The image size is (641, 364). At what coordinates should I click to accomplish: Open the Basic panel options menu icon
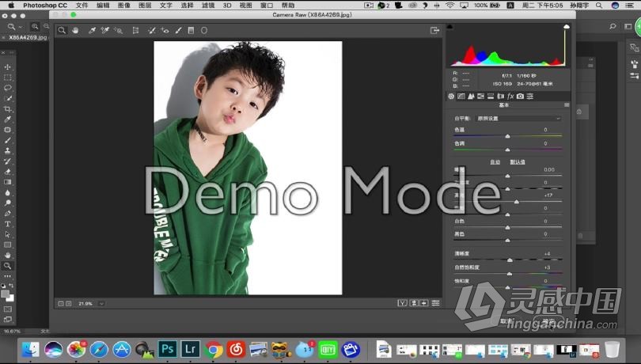pyautogui.click(x=567, y=105)
